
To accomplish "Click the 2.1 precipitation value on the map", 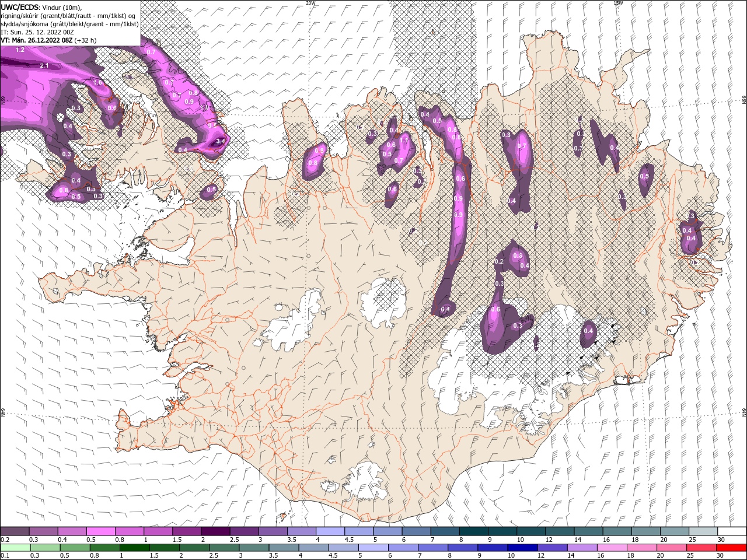I will 44,65.
